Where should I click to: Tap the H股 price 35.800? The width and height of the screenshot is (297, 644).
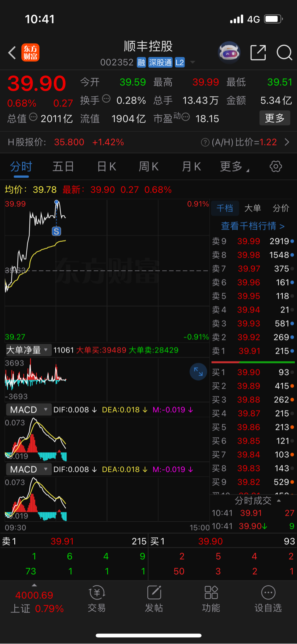tap(69, 142)
